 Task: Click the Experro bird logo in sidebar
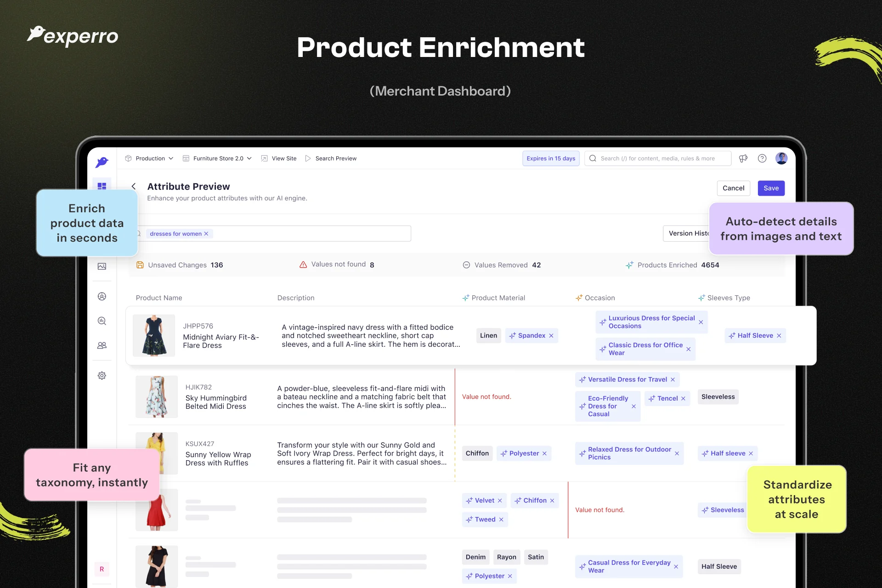[x=102, y=162]
